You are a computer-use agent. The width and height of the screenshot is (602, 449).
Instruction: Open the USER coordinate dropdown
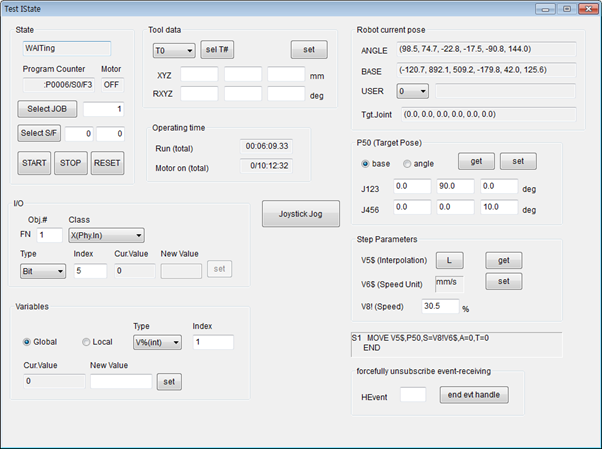(412, 91)
